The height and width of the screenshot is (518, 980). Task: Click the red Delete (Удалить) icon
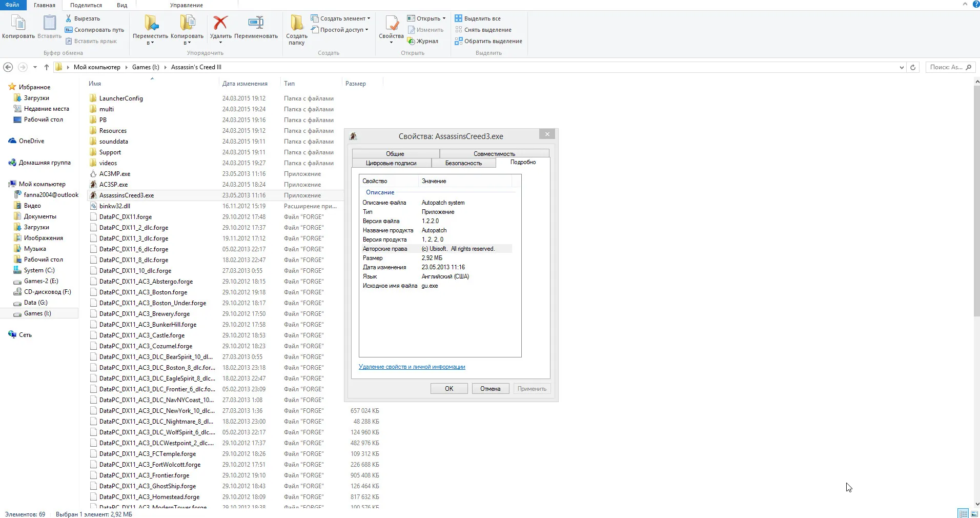point(220,23)
